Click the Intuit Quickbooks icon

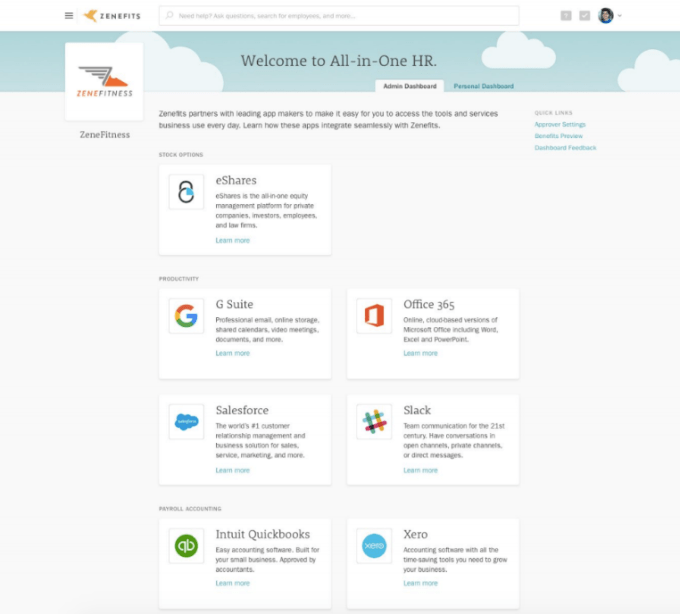[x=186, y=545]
